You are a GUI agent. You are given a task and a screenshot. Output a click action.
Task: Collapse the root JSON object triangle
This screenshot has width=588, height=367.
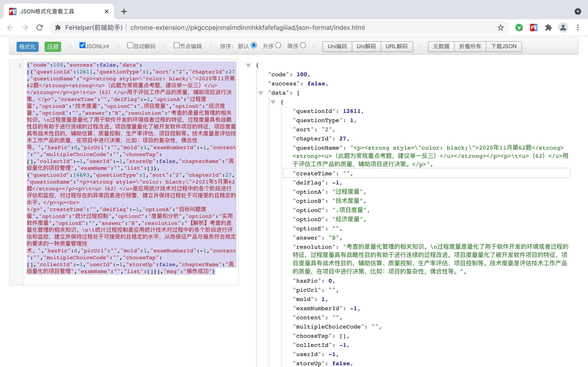click(248, 65)
